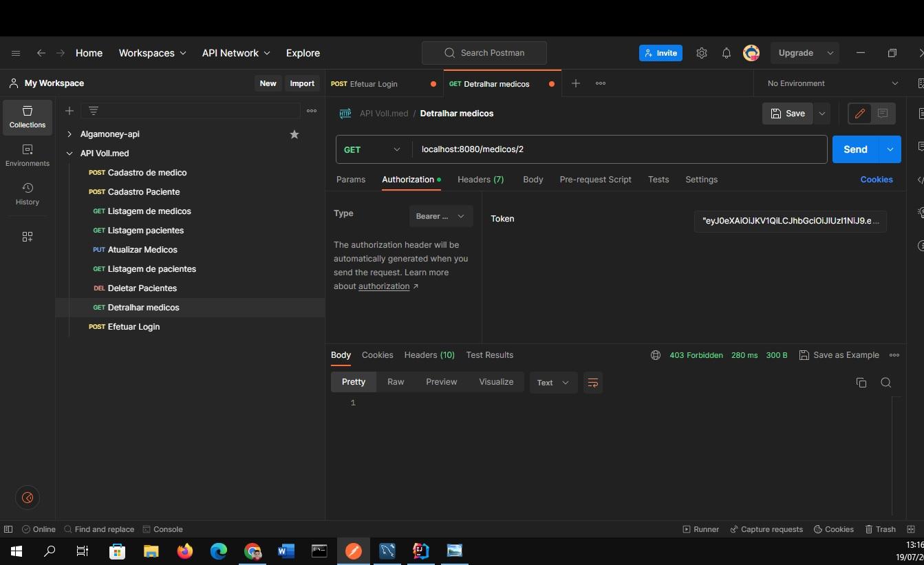924x565 pixels.
Task: Select the Raw response view
Action: [396, 382]
